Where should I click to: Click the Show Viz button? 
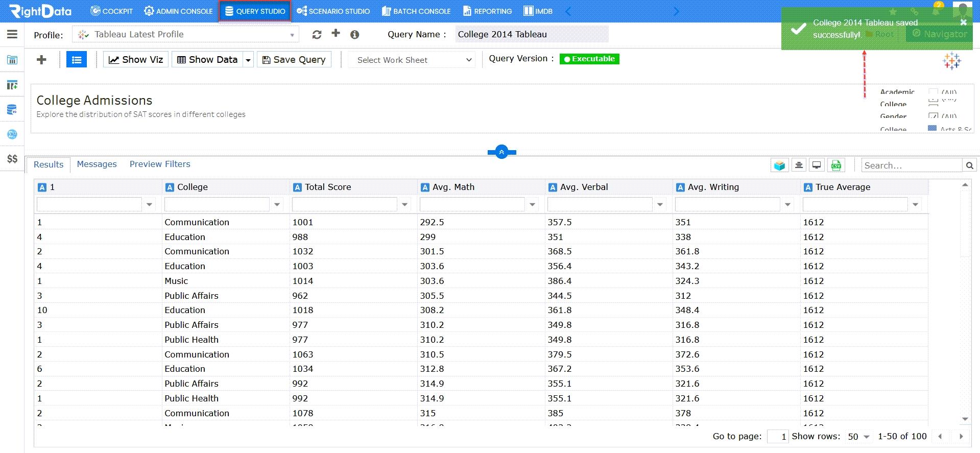136,60
